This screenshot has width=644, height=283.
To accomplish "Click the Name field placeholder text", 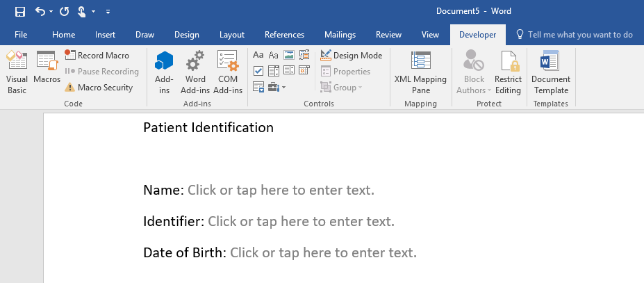I will 281,190.
